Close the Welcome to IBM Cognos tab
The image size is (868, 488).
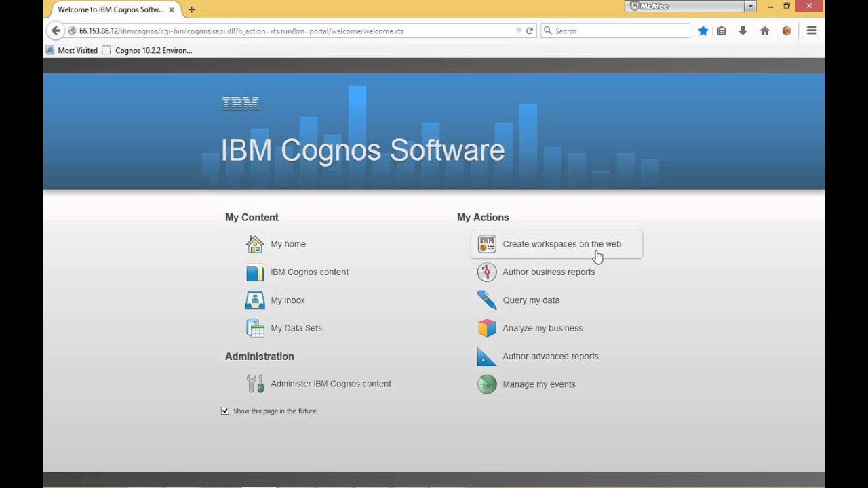172,9
